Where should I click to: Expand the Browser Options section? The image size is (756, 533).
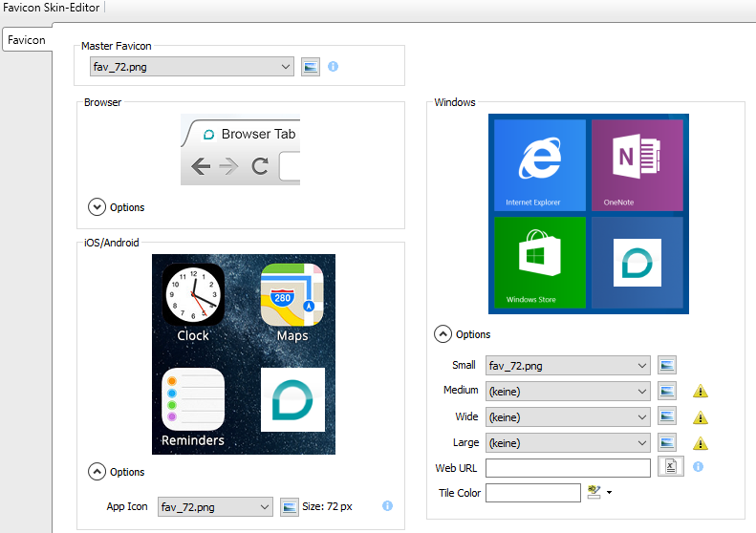coord(97,206)
